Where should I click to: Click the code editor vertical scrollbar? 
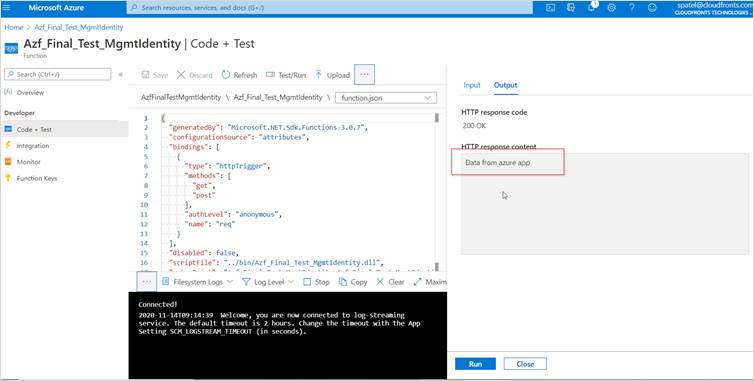(x=437, y=192)
